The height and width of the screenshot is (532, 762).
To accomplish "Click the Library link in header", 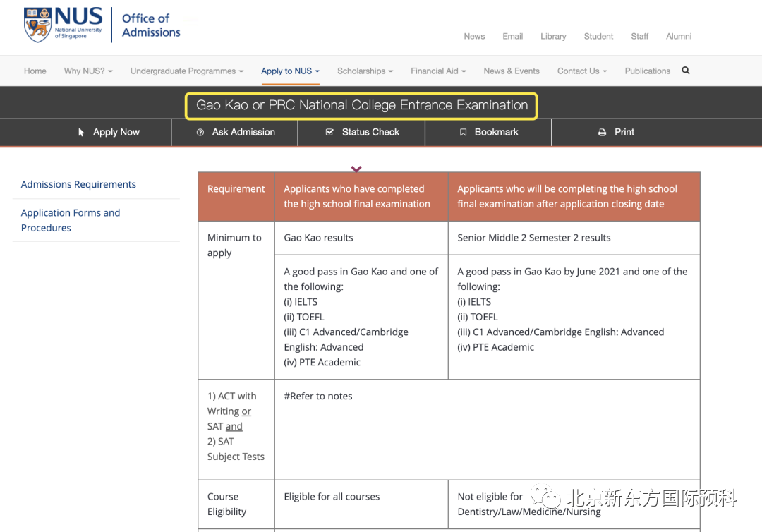I will (x=553, y=37).
